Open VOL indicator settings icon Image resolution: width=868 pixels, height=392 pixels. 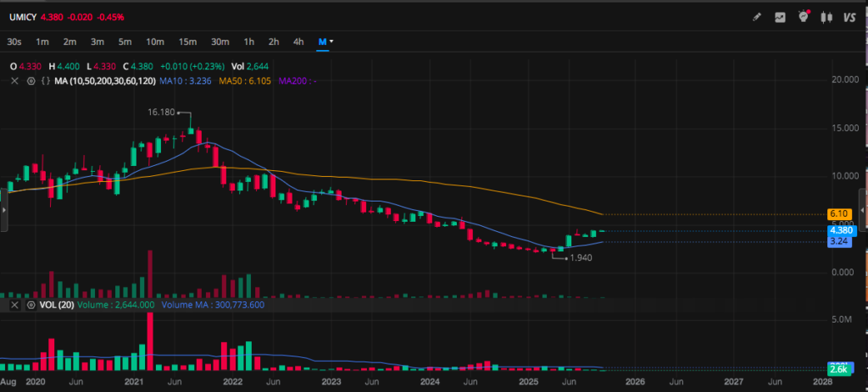tap(31, 304)
